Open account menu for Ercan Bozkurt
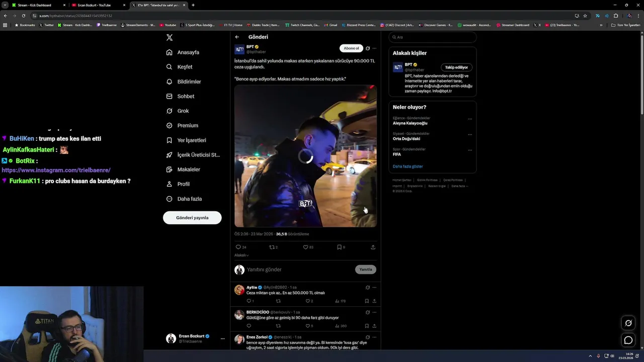Image resolution: width=644 pixels, height=362 pixels. coord(222,339)
